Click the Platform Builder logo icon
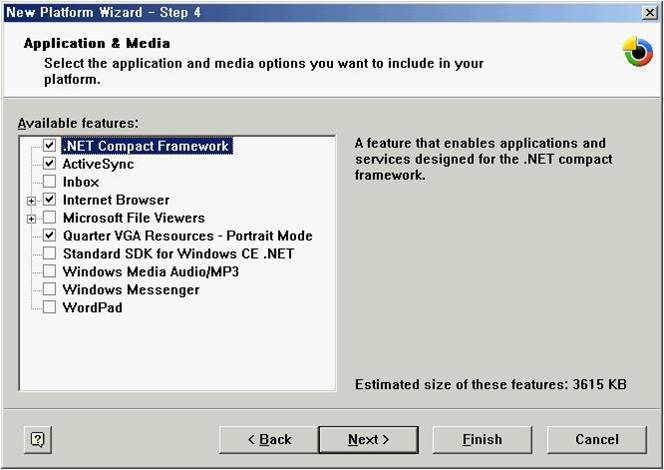664x470 pixels. (x=636, y=52)
